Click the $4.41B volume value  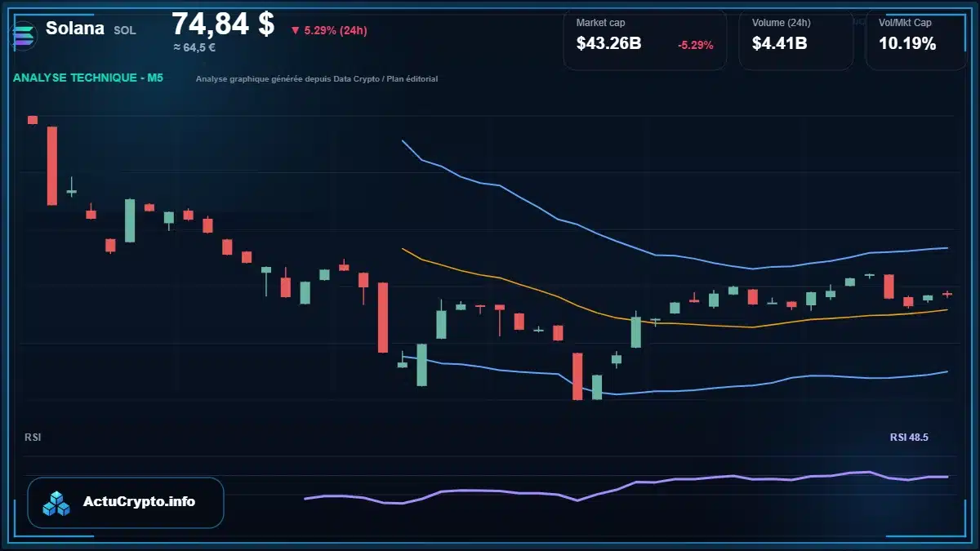(780, 44)
